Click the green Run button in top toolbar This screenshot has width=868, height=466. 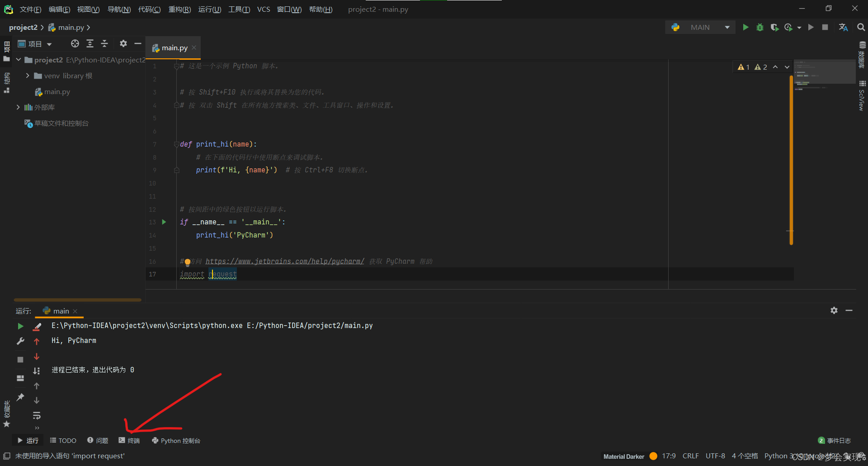point(745,28)
